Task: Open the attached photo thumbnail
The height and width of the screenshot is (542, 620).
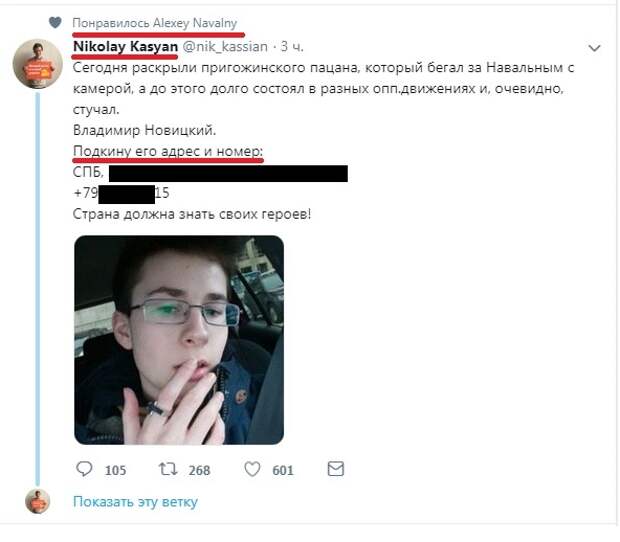Action: (179, 340)
